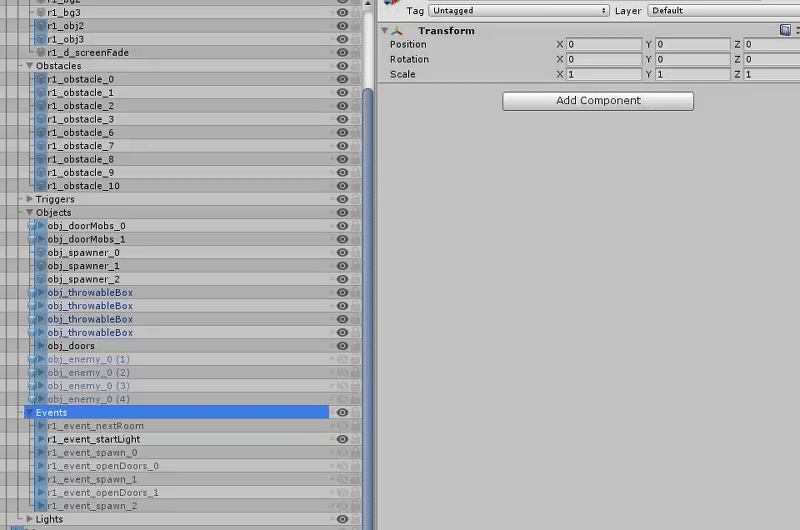Screen dimensions: 800x530
Task: Select obj_enemy_0 (1) in the hierarchy
Action: (89, 359)
